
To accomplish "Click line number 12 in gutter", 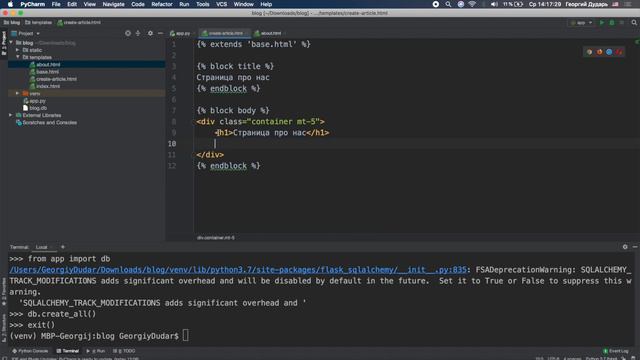I will coord(172,166).
